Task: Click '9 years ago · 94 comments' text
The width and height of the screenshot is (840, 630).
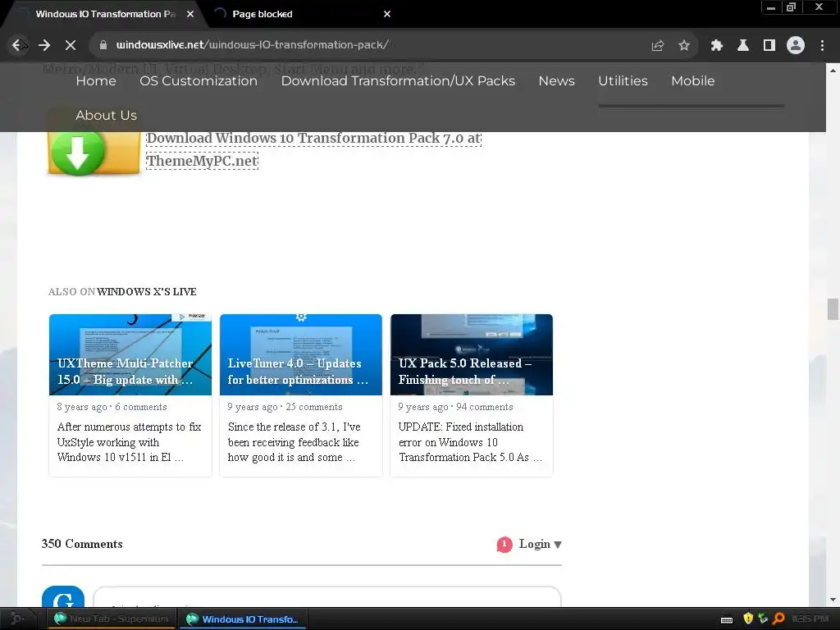Action: [x=455, y=407]
